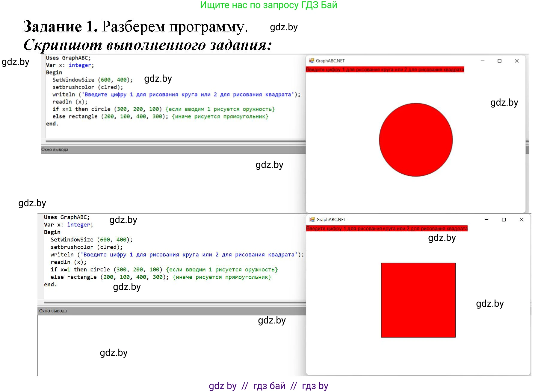538x392 pixels.
Task: Minimize the GraphABC.NET window showing the circle
Action: point(482,61)
